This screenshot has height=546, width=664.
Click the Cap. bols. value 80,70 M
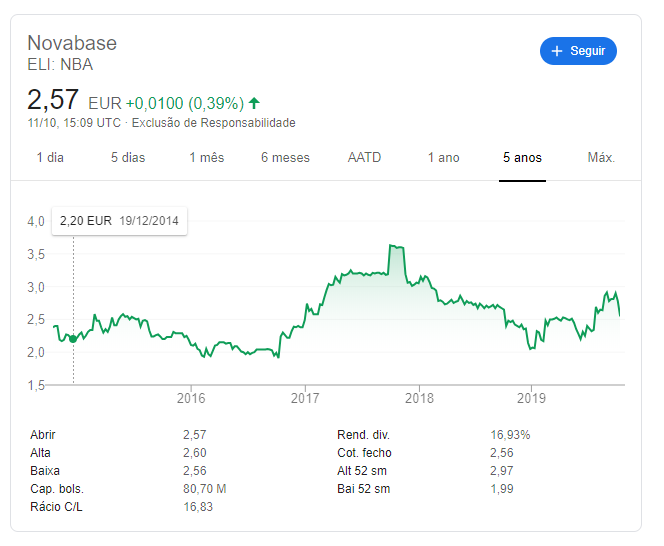(205, 489)
